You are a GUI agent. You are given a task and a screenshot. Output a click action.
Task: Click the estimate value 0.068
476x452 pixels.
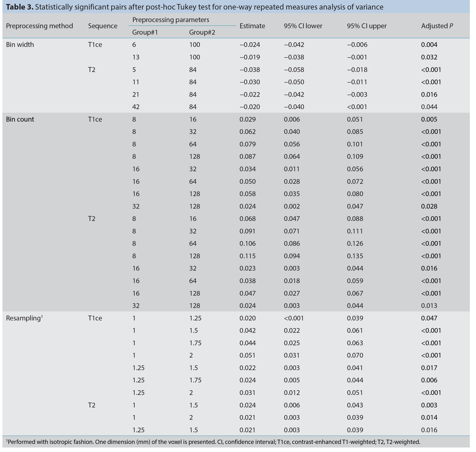[248, 219]
